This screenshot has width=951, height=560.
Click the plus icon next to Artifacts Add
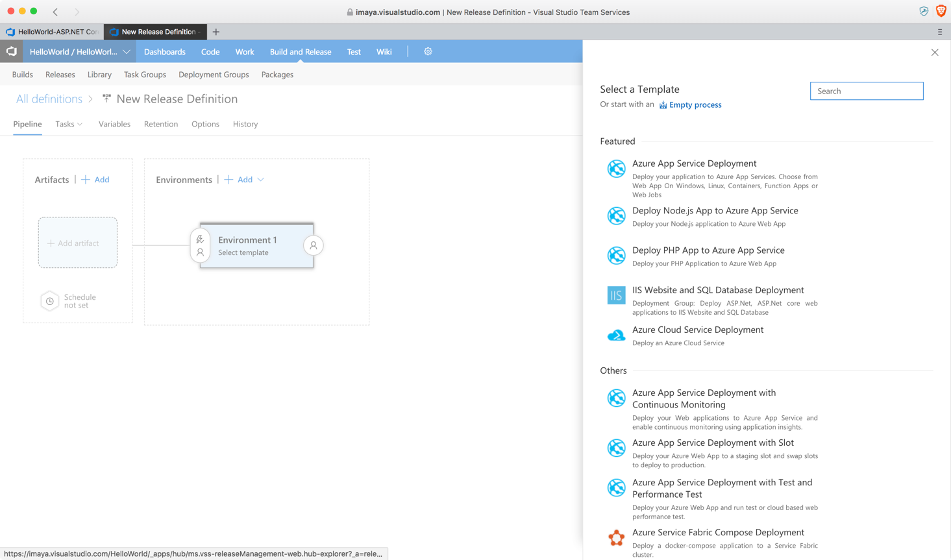pos(86,180)
